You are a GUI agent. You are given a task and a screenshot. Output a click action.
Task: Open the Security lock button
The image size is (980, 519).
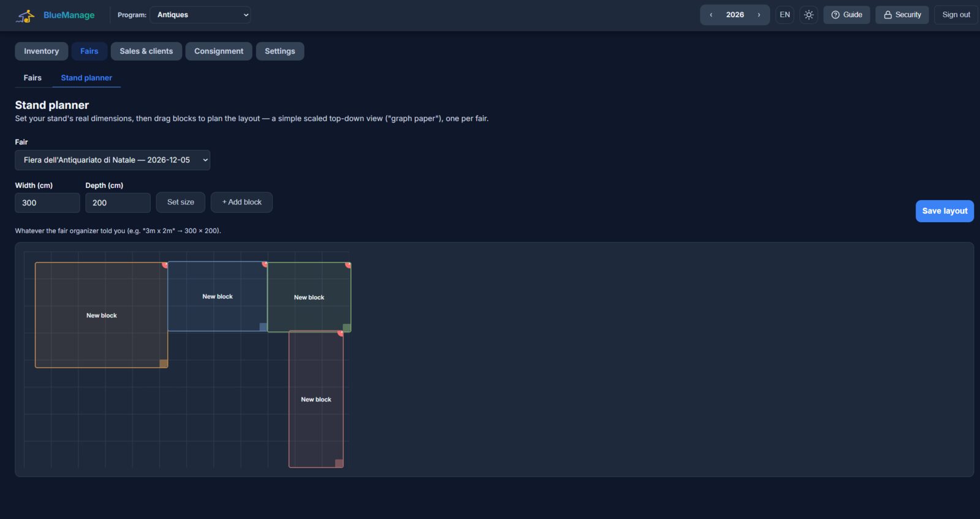point(902,15)
